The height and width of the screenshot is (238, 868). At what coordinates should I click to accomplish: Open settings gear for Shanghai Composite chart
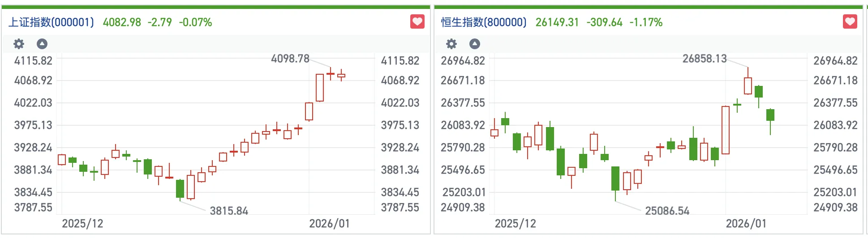coord(19,44)
